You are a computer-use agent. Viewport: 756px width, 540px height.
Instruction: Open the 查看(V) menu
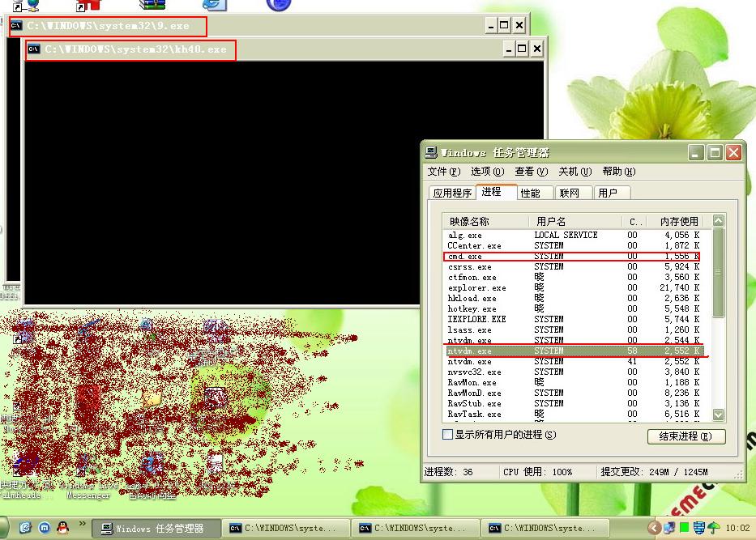click(532, 172)
